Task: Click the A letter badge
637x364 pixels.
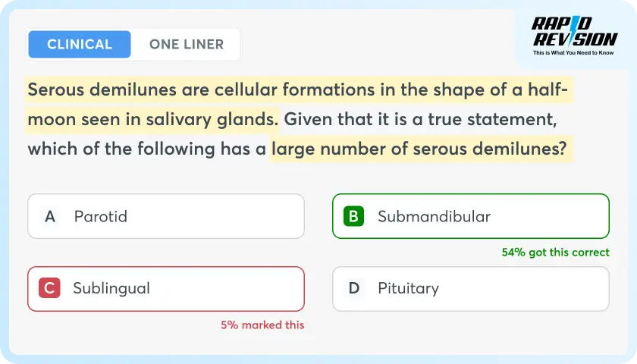Action: (50, 216)
